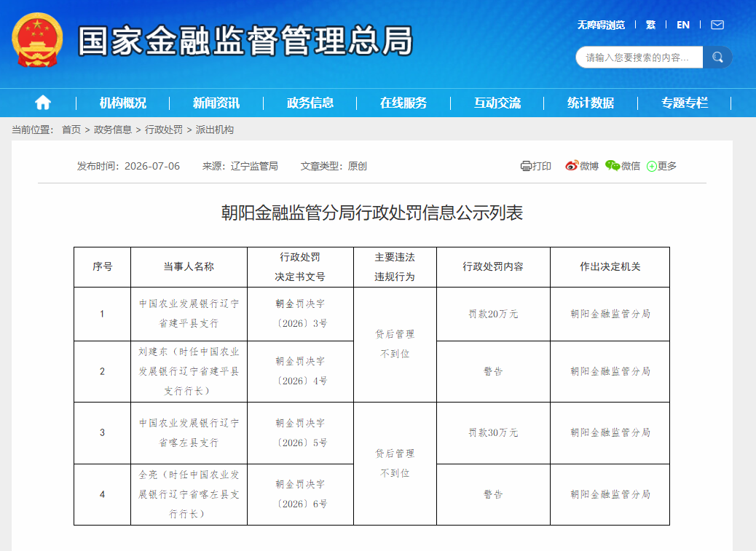This screenshot has height=551, width=756.
Task: Click publish date 2026-07-06
Action: pos(152,166)
